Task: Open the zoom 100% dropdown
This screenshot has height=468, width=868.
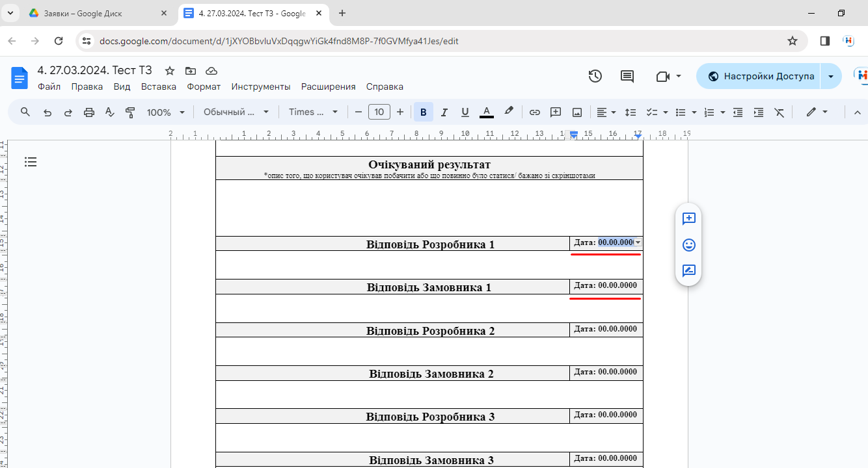Action: click(x=165, y=112)
